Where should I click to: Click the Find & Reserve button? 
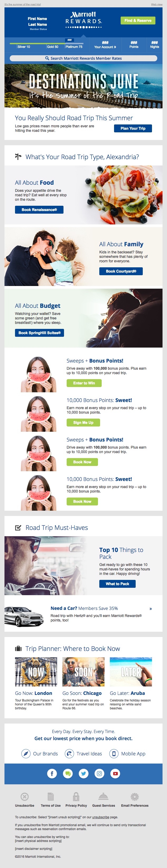point(138,21)
